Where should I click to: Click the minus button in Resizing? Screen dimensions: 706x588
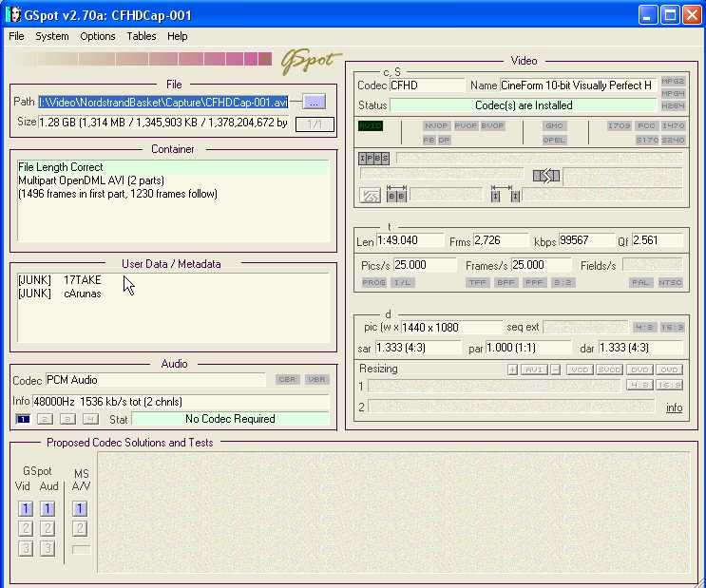click(556, 370)
